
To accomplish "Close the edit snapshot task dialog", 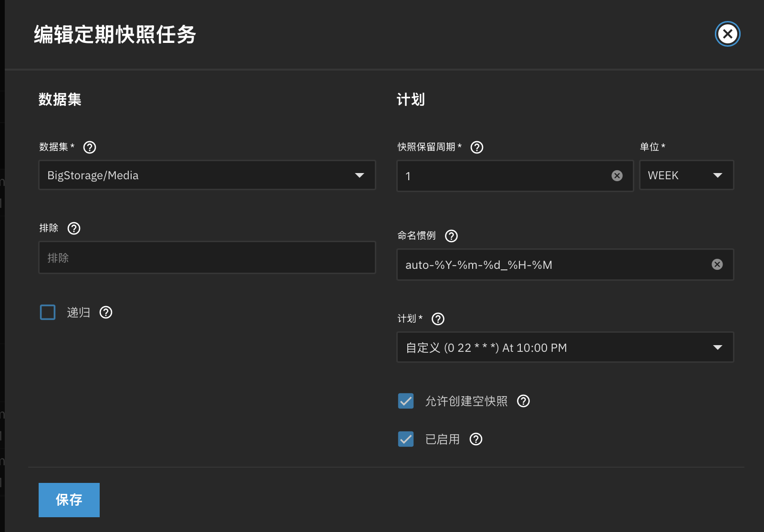I will (727, 34).
